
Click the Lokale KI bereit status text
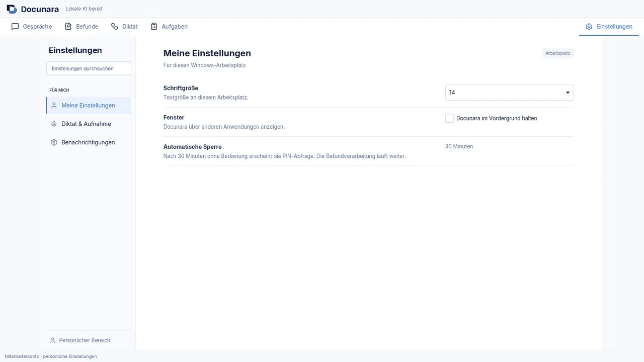[x=84, y=9]
